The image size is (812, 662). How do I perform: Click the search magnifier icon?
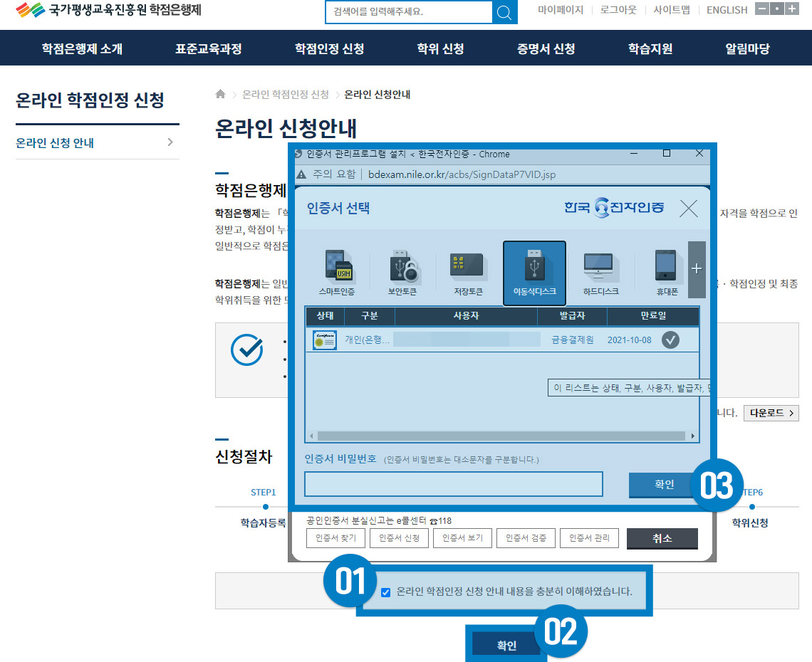point(504,12)
